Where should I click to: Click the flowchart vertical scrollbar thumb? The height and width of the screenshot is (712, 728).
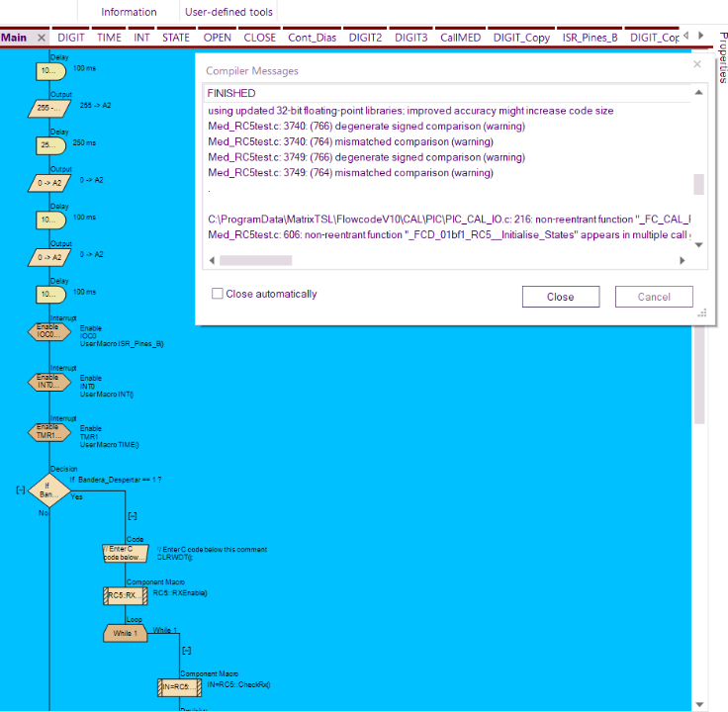pyautogui.click(x=699, y=374)
